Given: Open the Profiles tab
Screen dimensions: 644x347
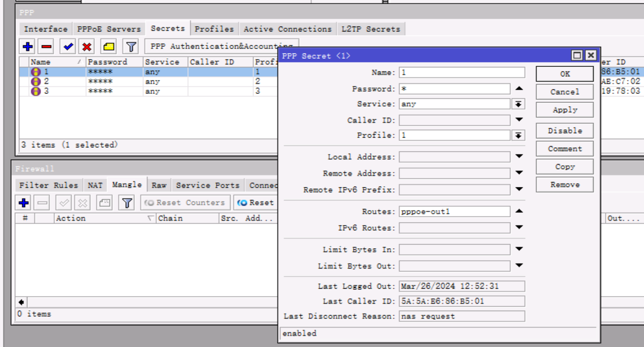Looking at the screenshot, I should click(214, 29).
